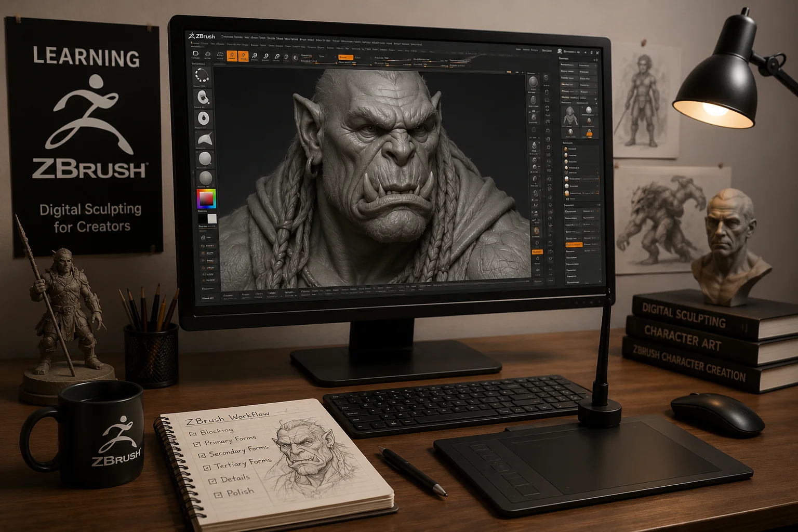Click the cloud-shaped icon in the top toolbar
Viewport: 798px width, 532px height.
(220, 55)
